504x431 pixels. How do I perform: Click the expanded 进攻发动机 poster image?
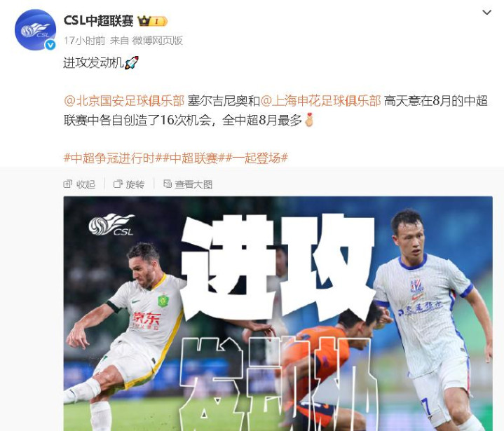click(278, 314)
